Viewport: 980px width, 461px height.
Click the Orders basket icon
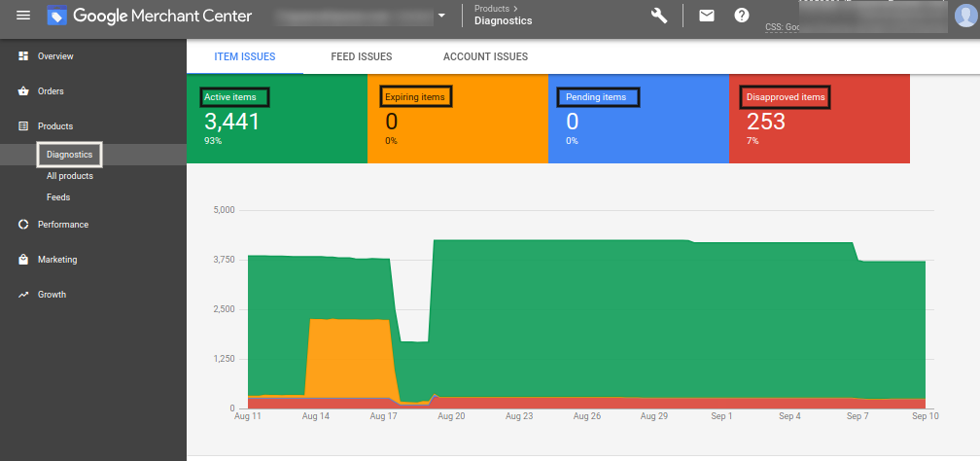coord(23,91)
